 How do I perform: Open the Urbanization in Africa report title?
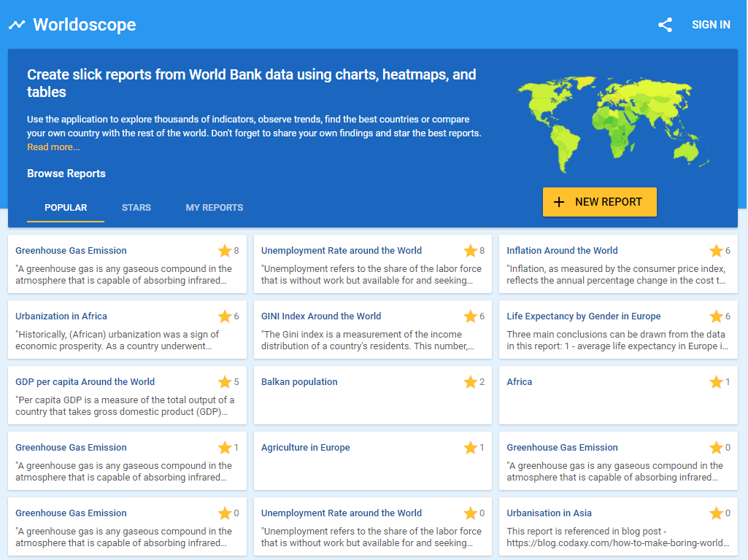(61, 316)
